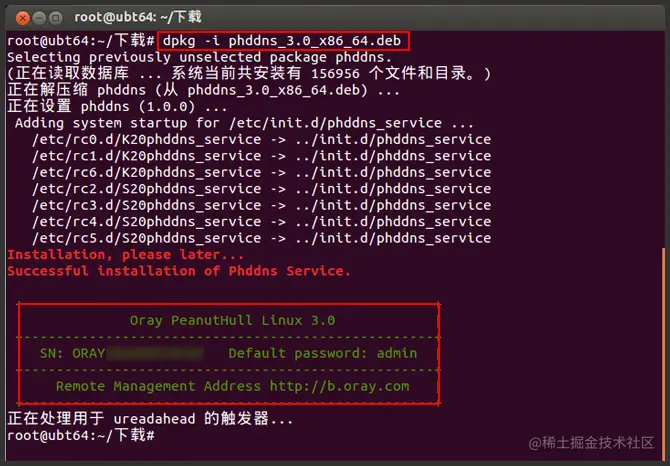Maximize the terminal window
The width and height of the screenshot is (670, 466).
pos(56,17)
